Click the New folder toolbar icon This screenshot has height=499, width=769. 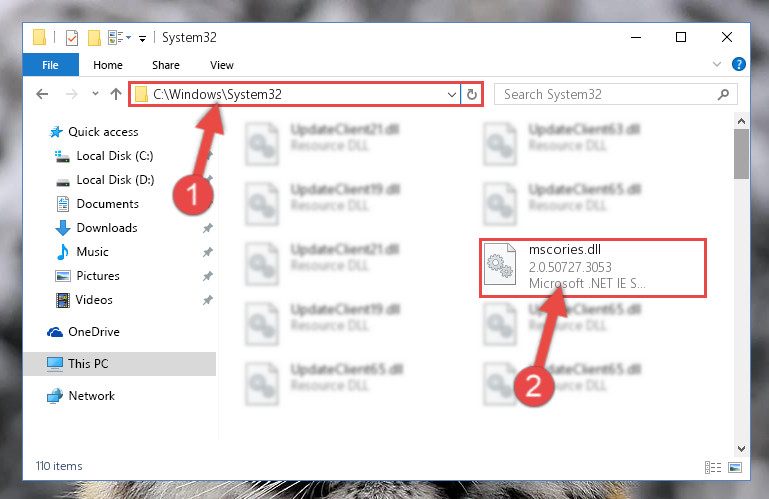(x=94, y=37)
